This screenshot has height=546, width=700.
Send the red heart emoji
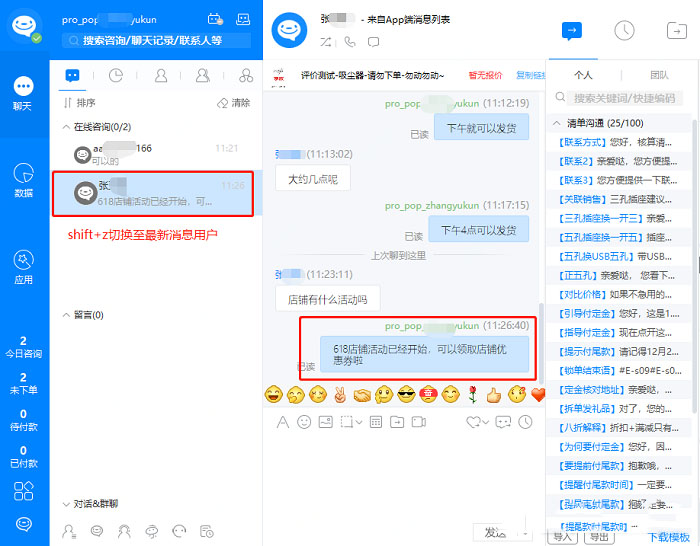pyautogui.click(x=538, y=395)
